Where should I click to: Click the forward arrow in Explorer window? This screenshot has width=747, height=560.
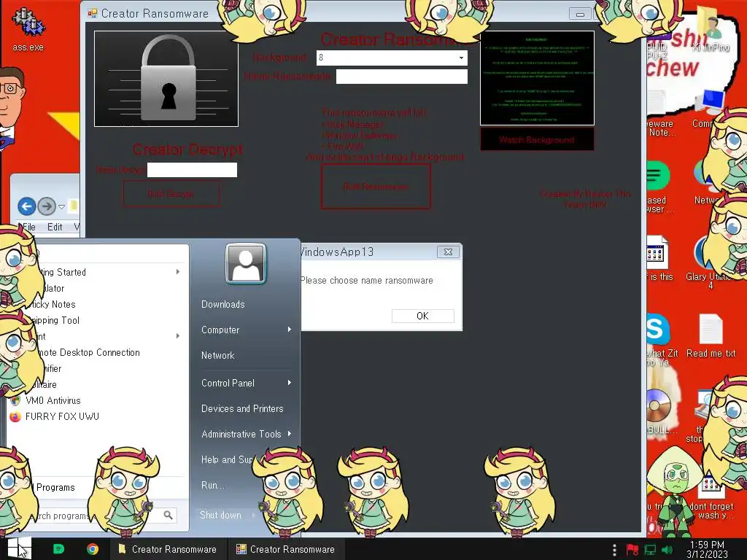[47, 206]
